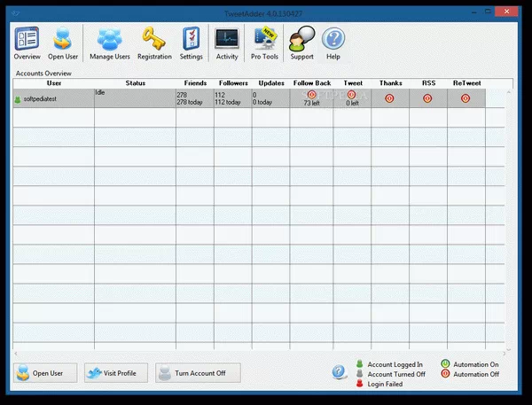Click the RSS column header

click(x=428, y=83)
